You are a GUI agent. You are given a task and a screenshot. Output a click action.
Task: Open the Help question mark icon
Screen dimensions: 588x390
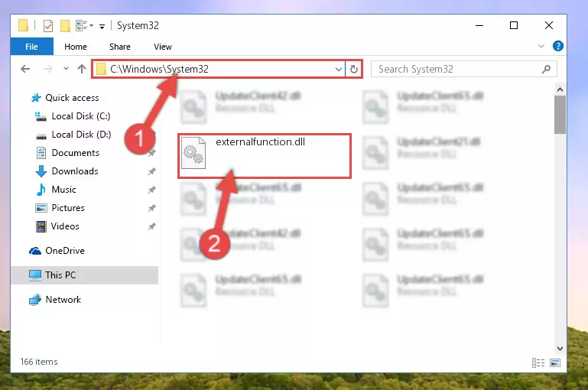[557, 46]
